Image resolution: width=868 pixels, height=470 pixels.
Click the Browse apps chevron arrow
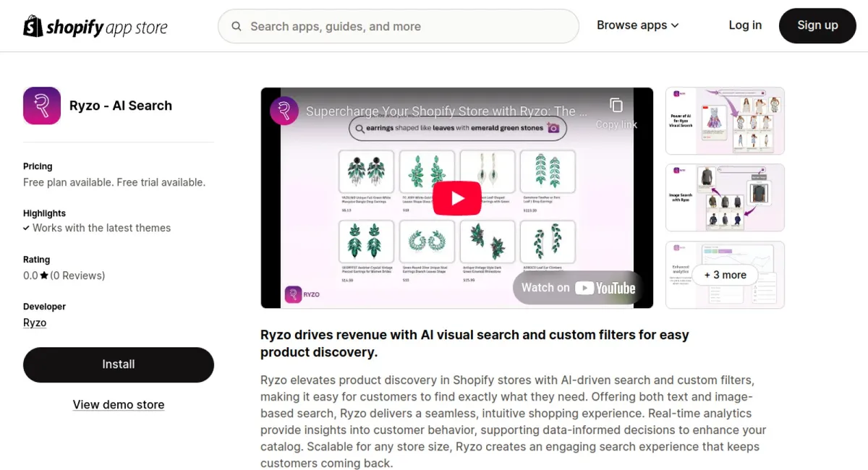[675, 25]
